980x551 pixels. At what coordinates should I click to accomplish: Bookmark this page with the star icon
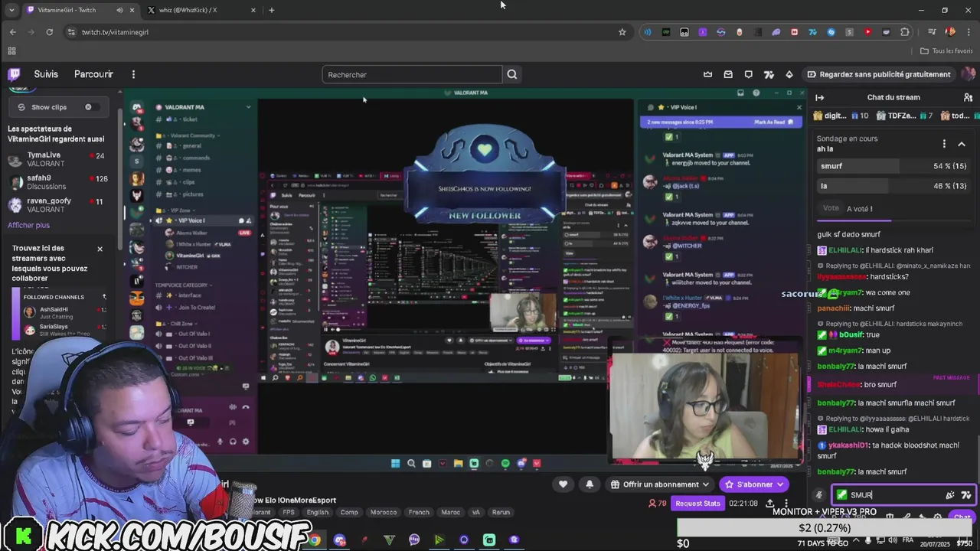(622, 32)
